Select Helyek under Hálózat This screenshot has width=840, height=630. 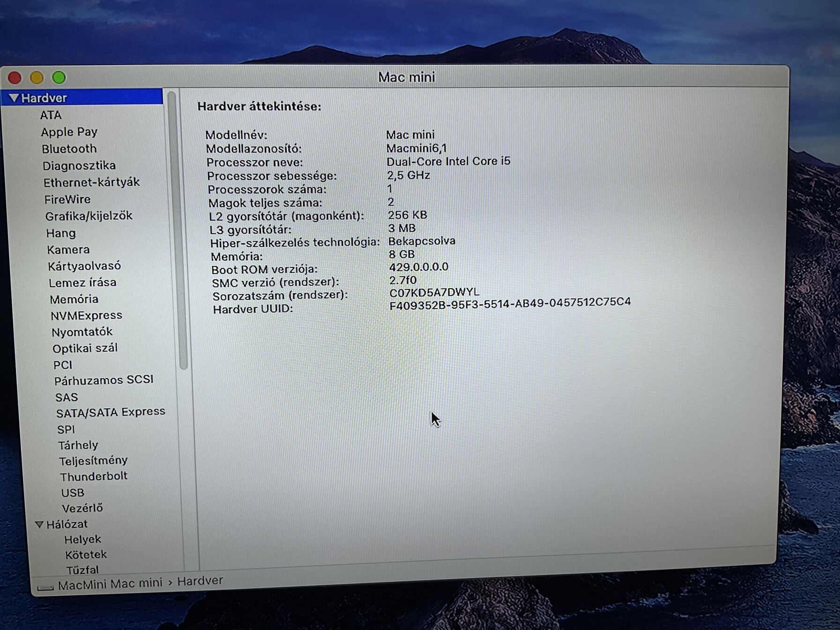coord(82,540)
